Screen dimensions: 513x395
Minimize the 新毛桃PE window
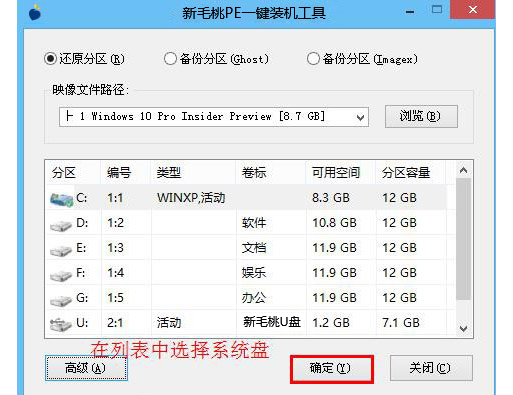point(410,11)
